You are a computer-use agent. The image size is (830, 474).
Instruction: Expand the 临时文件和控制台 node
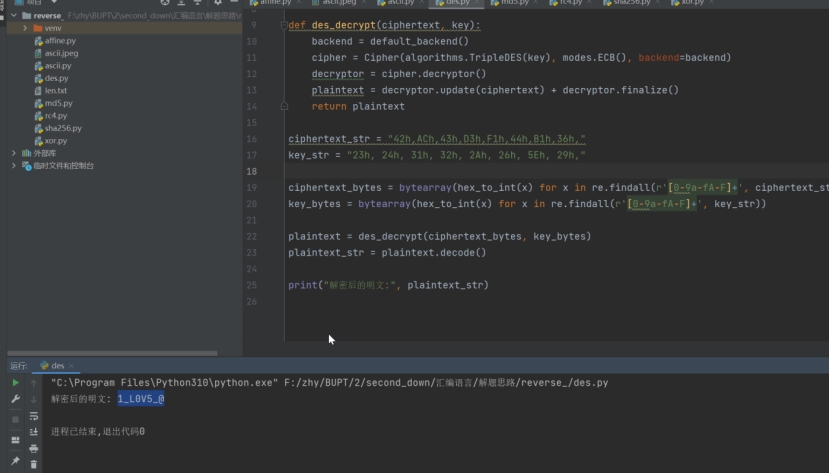(14, 166)
